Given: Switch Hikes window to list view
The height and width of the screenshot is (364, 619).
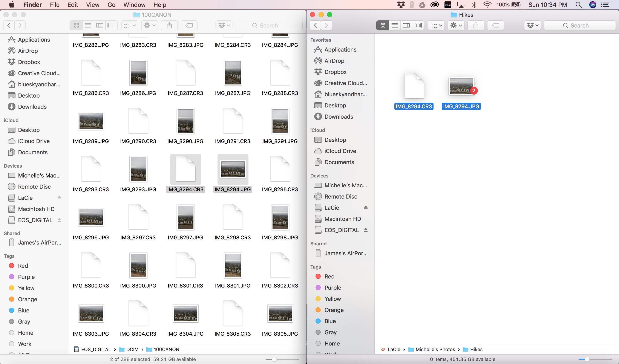Looking at the screenshot, I should 394,25.
